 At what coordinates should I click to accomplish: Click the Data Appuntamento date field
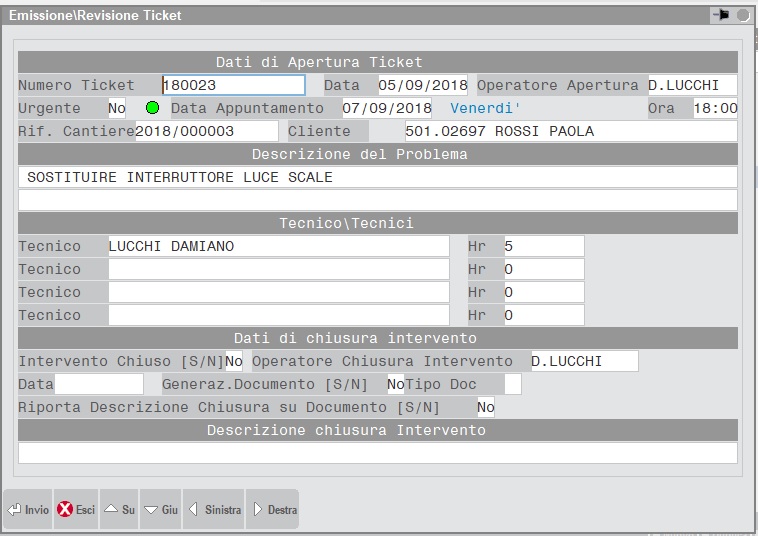click(386, 108)
